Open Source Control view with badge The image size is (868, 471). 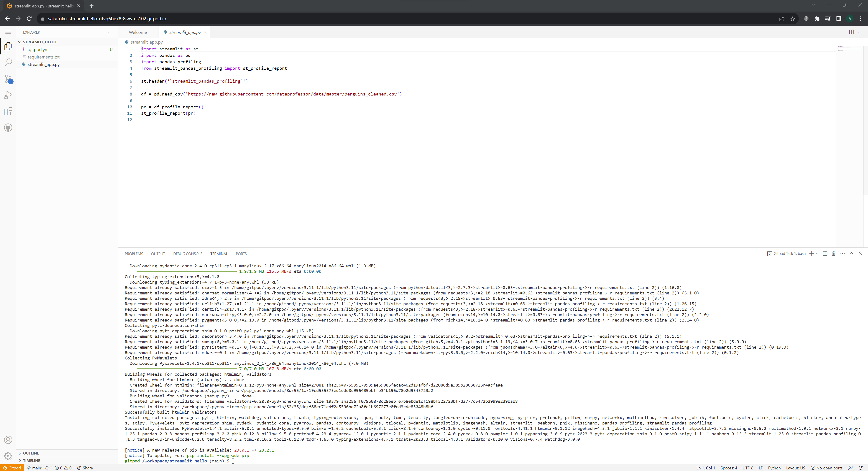tap(8, 79)
